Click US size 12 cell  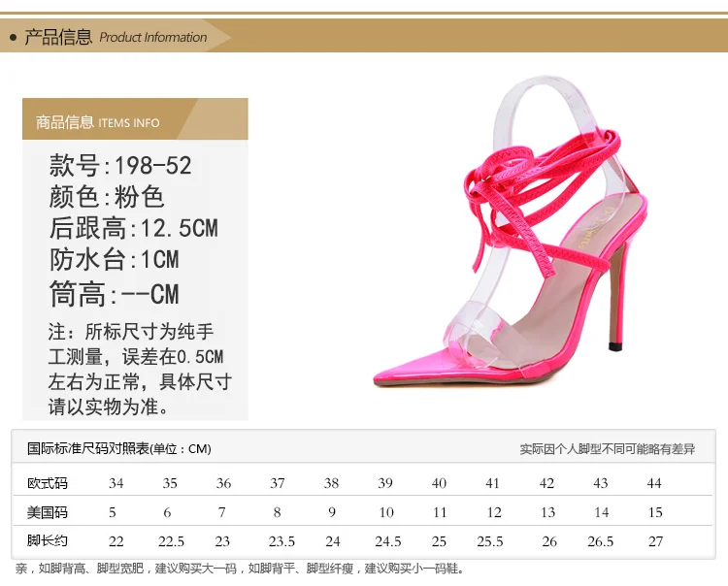click(494, 512)
